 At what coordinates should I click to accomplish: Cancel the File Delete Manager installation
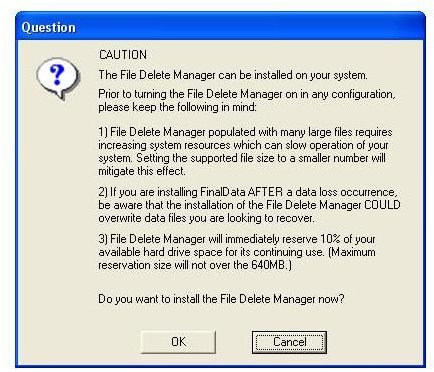pyautogui.click(x=289, y=342)
